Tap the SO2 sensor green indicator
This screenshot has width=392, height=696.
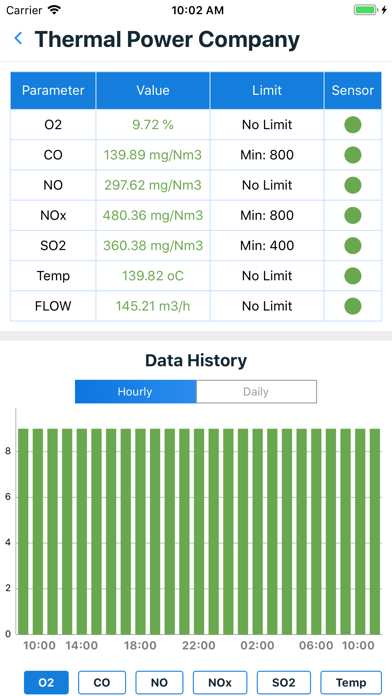point(352,245)
